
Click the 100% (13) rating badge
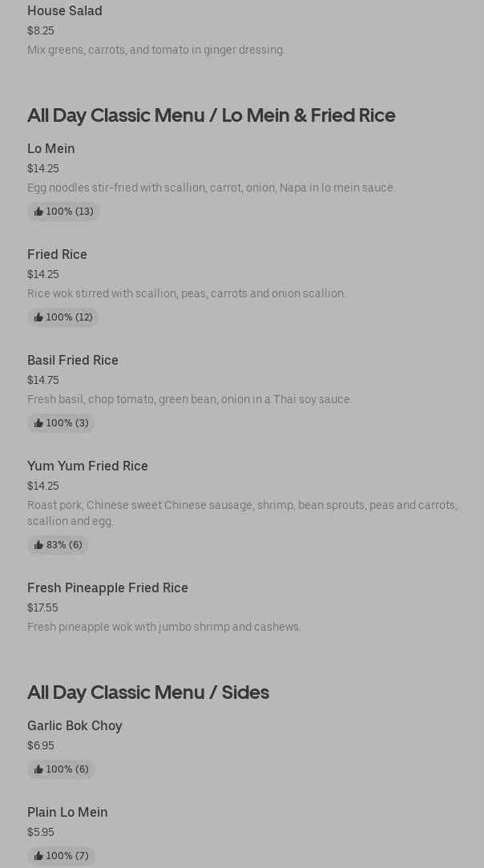(x=63, y=212)
